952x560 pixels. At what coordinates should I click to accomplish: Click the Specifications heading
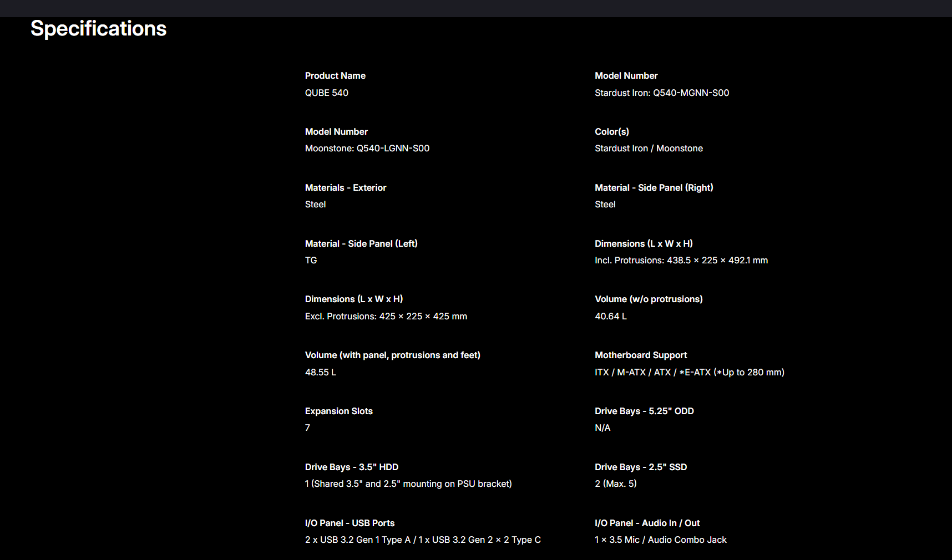click(98, 29)
